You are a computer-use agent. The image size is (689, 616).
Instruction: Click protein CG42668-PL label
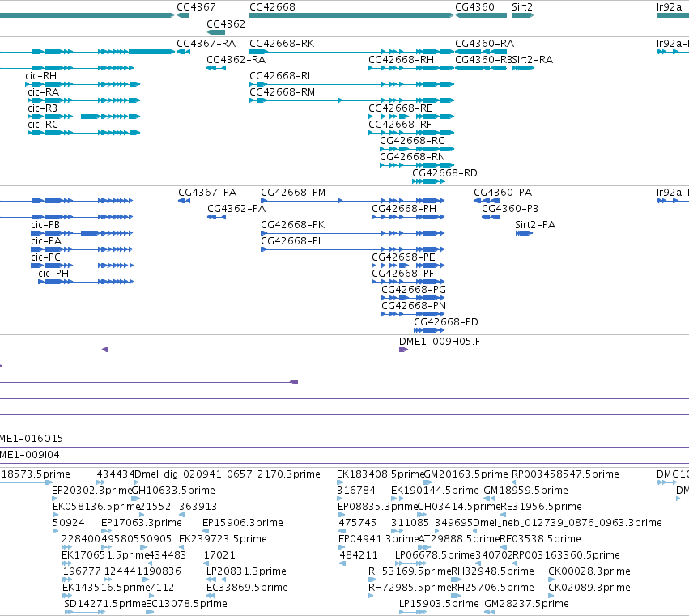click(x=291, y=241)
